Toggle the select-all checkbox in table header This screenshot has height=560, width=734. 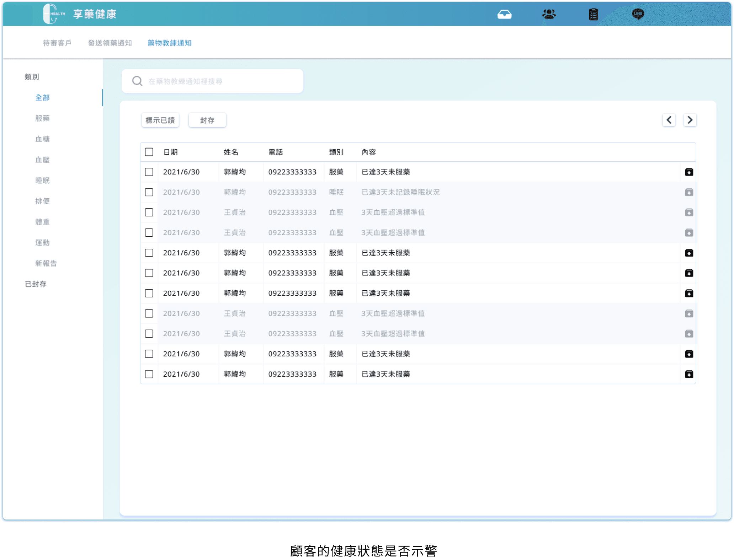coord(149,152)
